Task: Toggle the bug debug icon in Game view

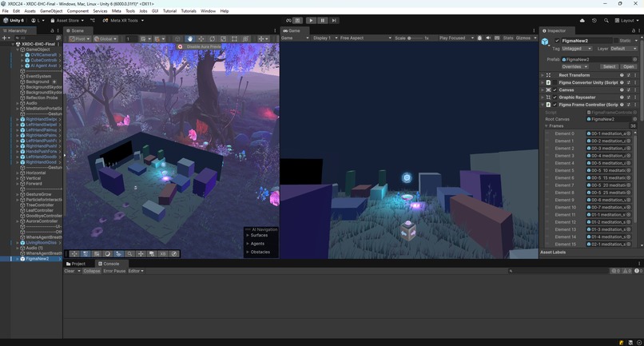Action: (479, 38)
